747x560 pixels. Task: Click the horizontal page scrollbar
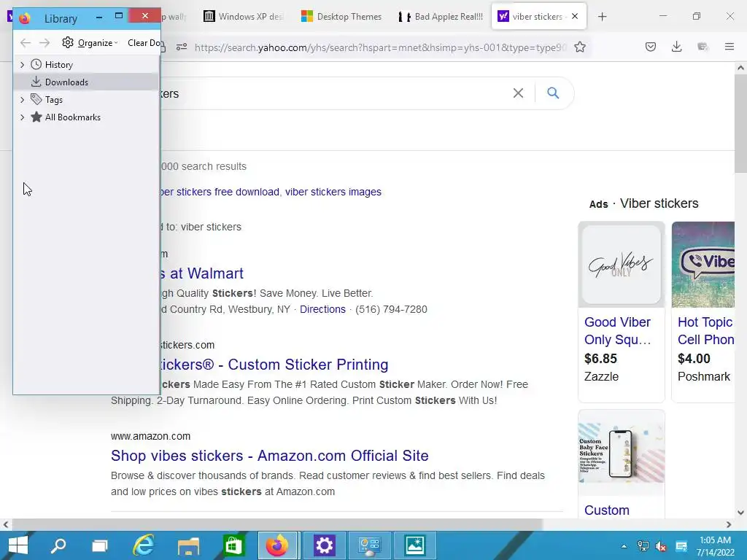276,524
